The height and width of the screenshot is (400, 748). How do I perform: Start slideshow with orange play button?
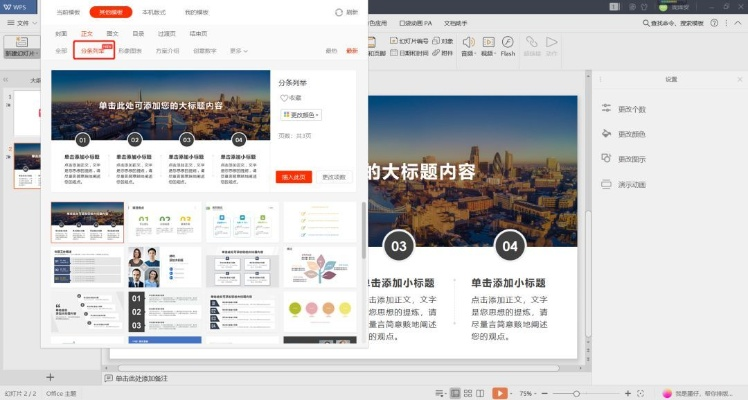[x=500, y=393]
